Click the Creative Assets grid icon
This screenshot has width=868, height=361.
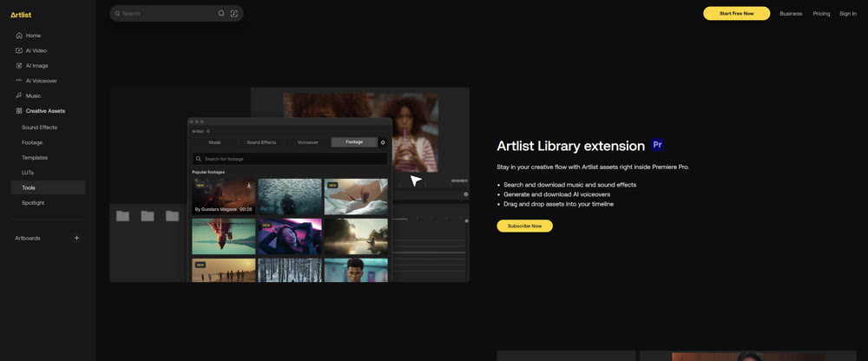pyautogui.click(x=19, y=111)
